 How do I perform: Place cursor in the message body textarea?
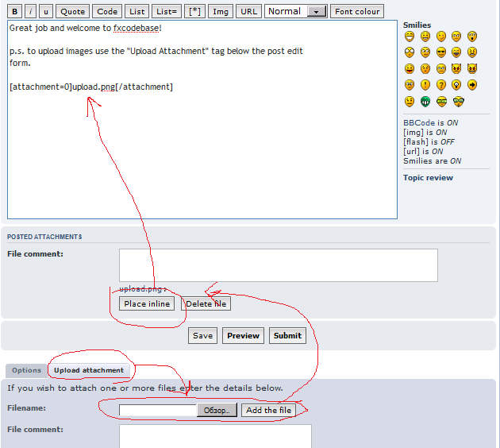[x=202, y=120]
